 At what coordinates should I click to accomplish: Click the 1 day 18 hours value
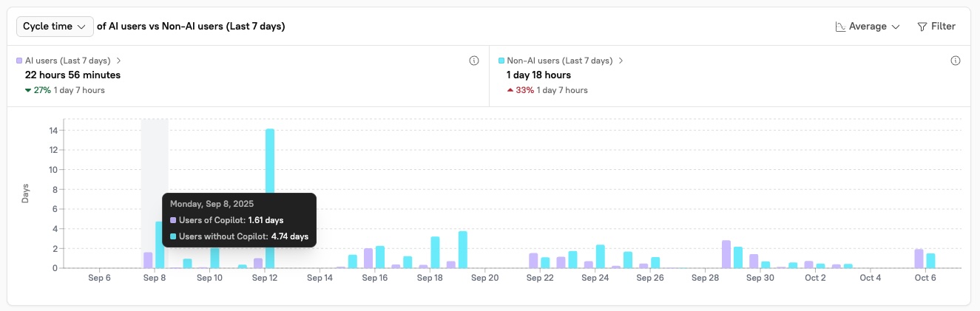538,75
